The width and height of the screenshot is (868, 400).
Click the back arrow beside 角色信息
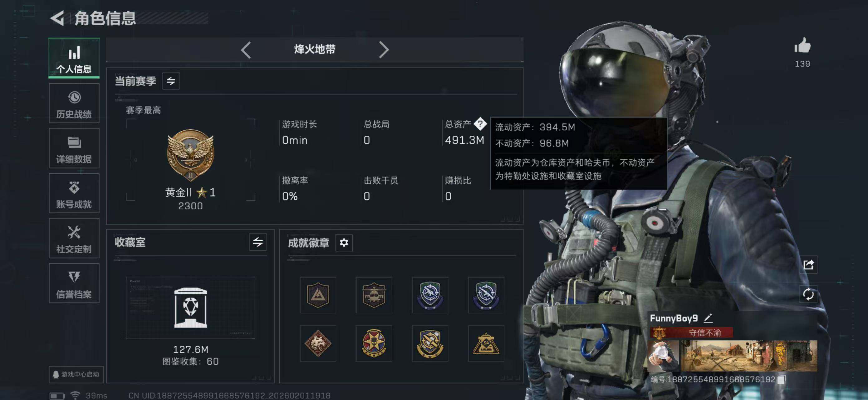[x=57, y=18]
